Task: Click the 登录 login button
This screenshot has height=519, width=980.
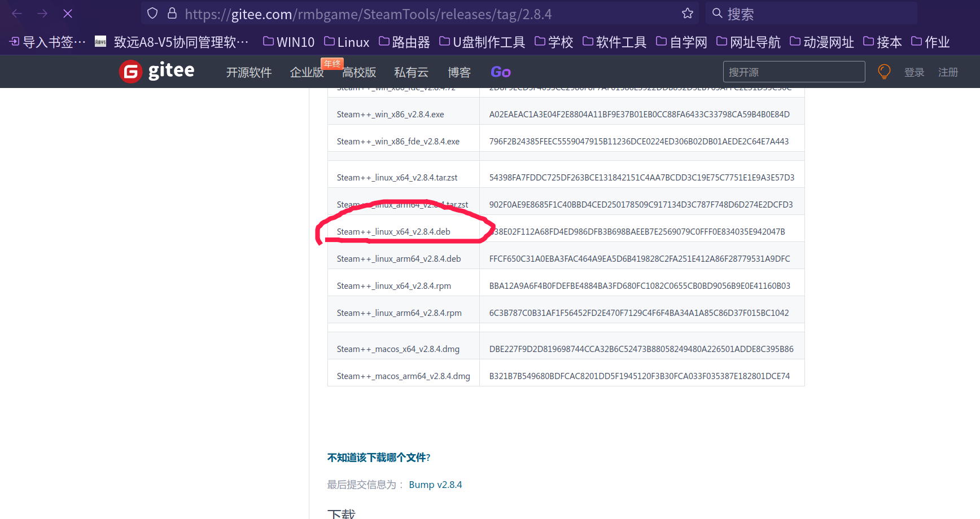Action: [x=914, y=72]
